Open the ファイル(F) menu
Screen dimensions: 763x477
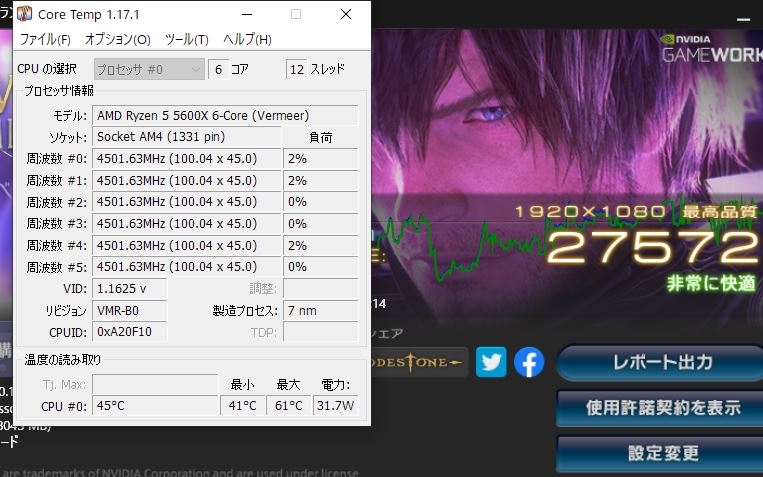pos(45,39)
